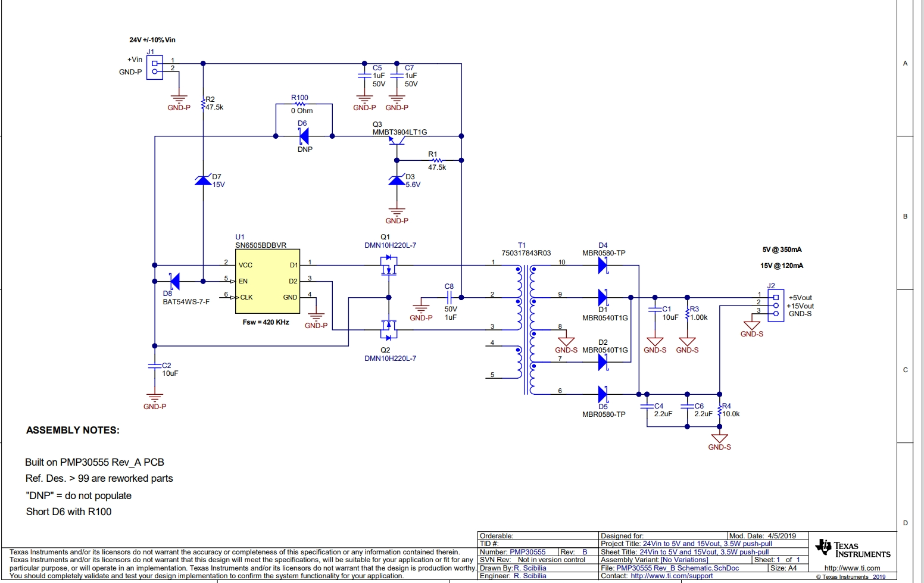
Task: Click the U1 SN6505BDBVR chip symbol
Action: pos(267,281)
